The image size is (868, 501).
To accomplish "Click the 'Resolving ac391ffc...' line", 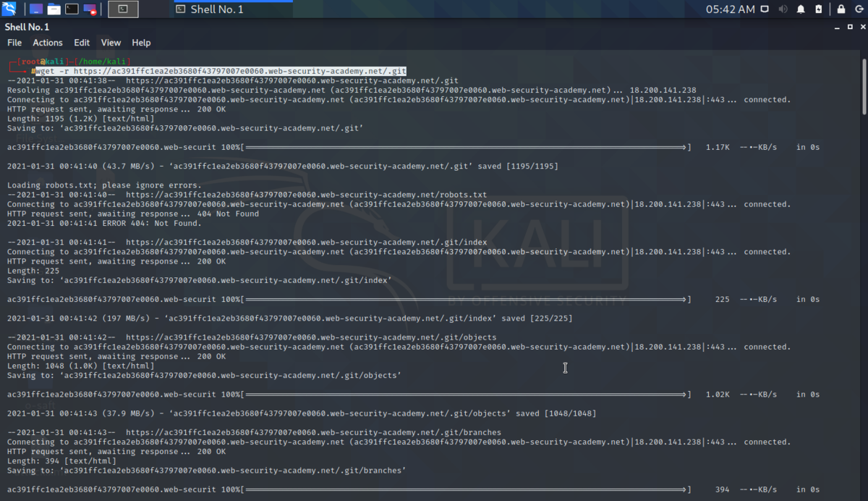I will (352, 90).
